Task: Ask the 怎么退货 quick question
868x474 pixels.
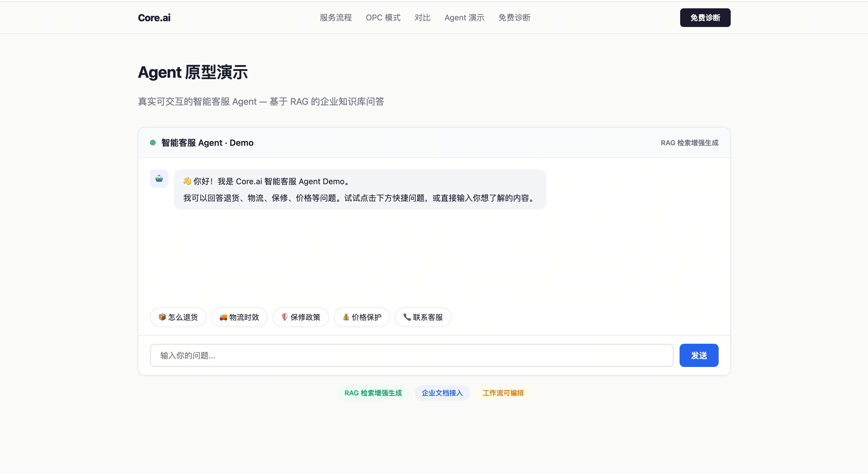Action: coord(178,317)
